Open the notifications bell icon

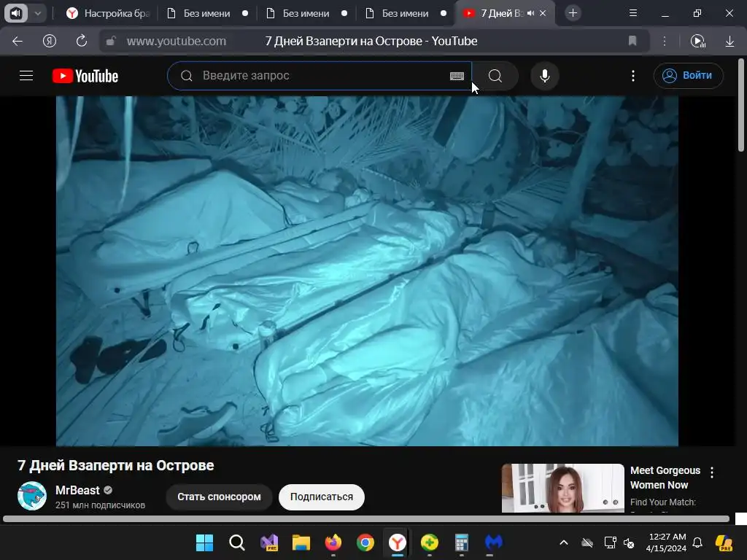coord(697,542)
